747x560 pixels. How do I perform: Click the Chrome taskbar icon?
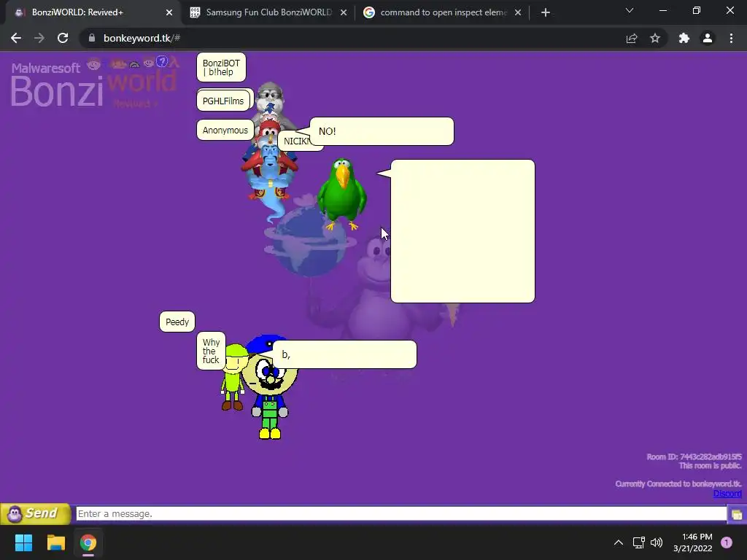click(x=88, y=542)
